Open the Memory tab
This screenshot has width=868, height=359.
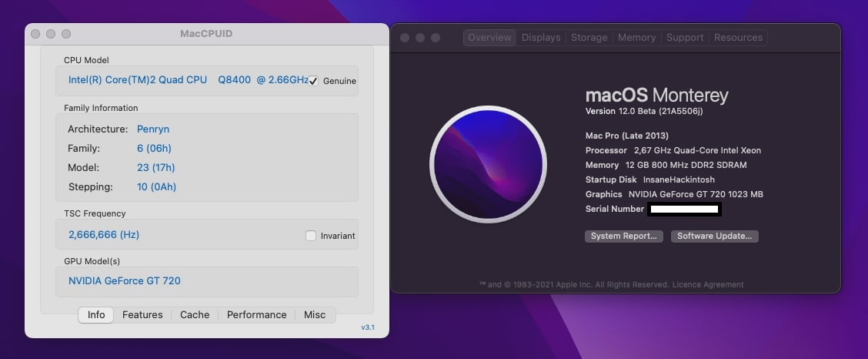[x=636, y=38]
